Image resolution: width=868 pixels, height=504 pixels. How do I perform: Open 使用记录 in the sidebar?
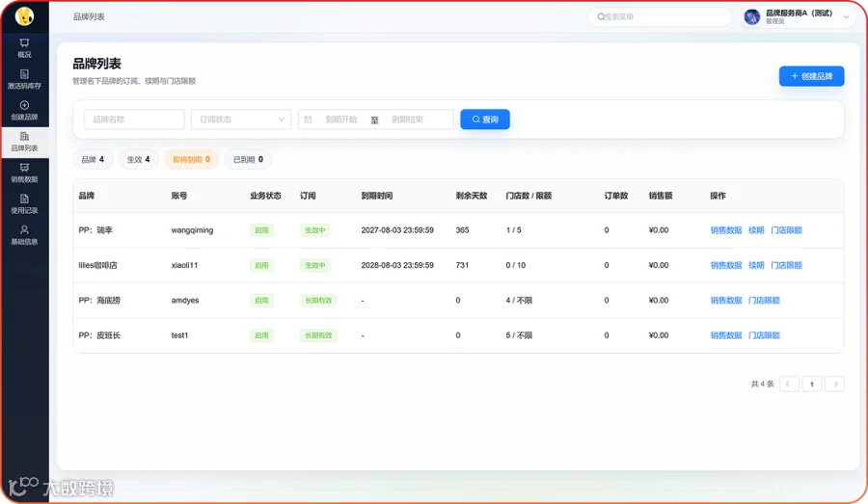[24, 204]
